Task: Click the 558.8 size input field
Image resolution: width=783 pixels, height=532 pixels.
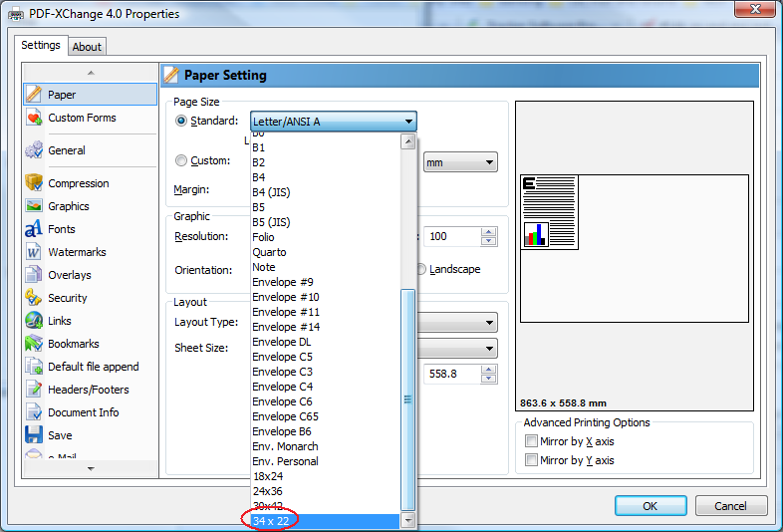Action: (x=452, y=375)
